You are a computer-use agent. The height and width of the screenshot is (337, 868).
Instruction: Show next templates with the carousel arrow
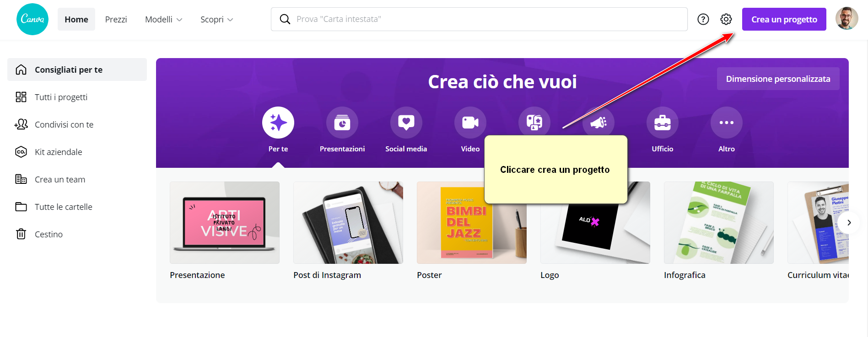point(849,223)
